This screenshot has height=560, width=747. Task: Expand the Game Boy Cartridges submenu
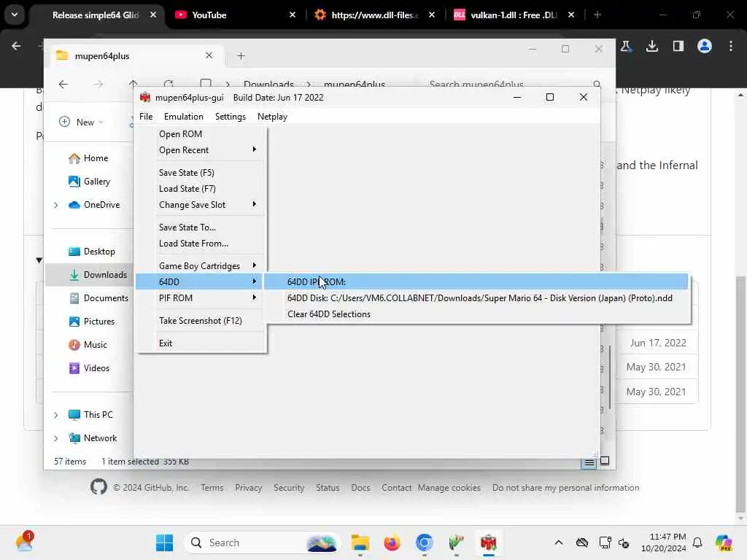[x=201, y=265]
